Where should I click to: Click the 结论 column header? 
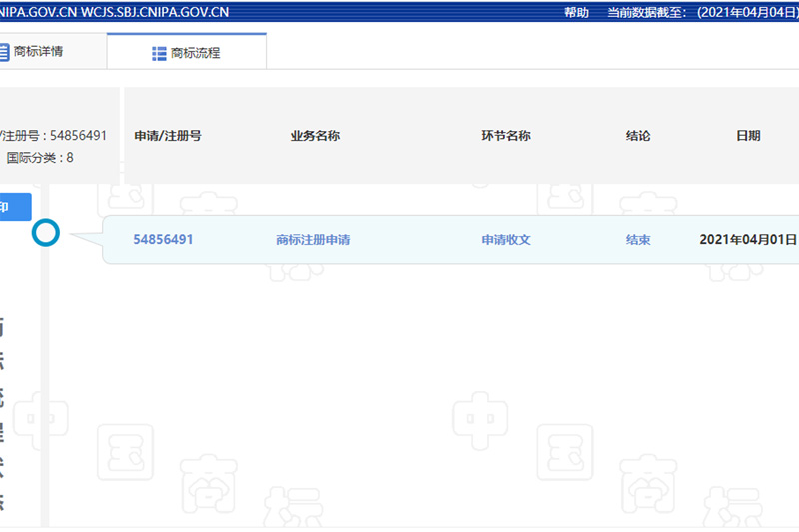click(x=638, y=136)
